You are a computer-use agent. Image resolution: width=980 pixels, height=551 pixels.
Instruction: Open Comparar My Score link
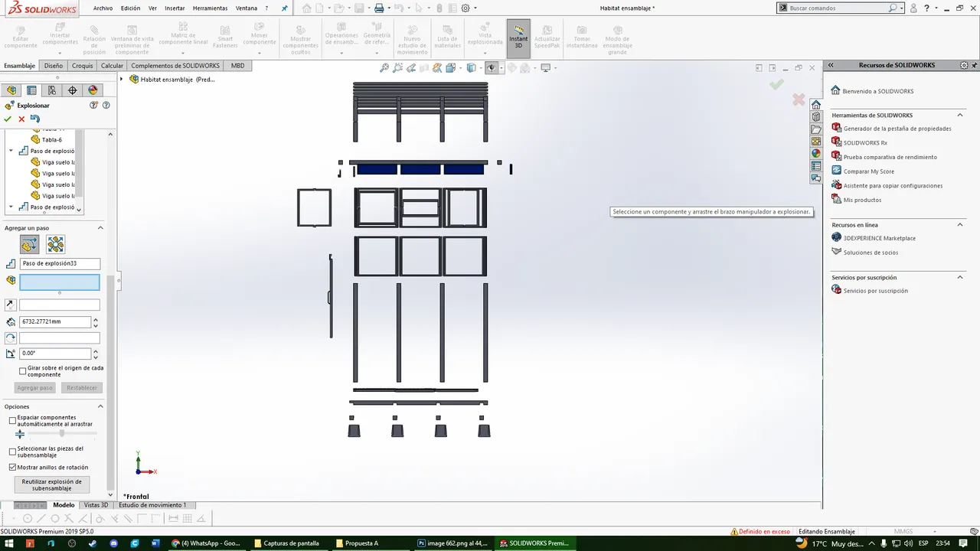point(868,171)
